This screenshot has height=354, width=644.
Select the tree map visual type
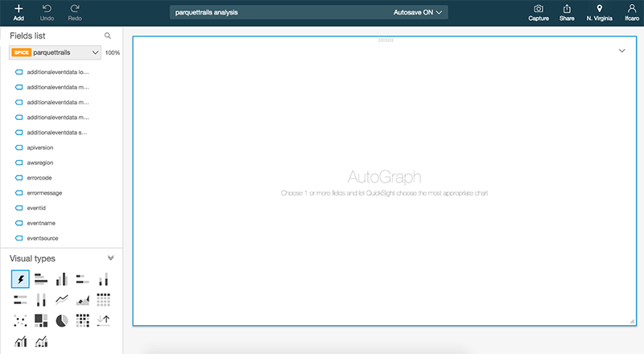41,320
